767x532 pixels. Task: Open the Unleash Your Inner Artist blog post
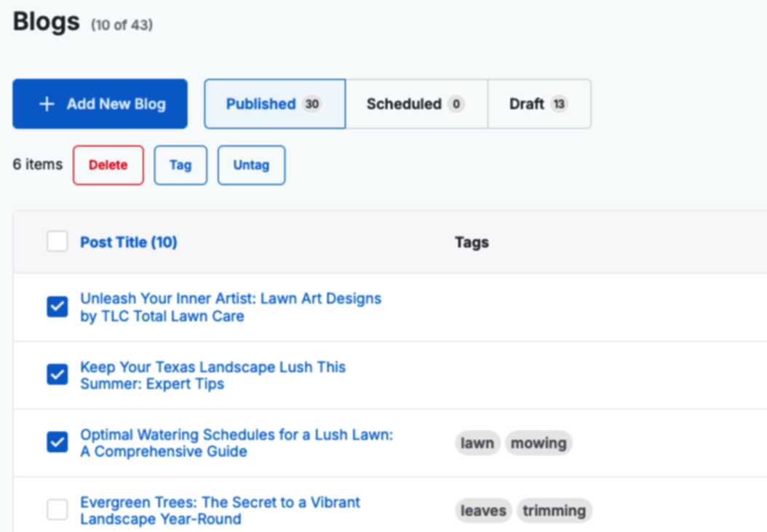[231, 307]
